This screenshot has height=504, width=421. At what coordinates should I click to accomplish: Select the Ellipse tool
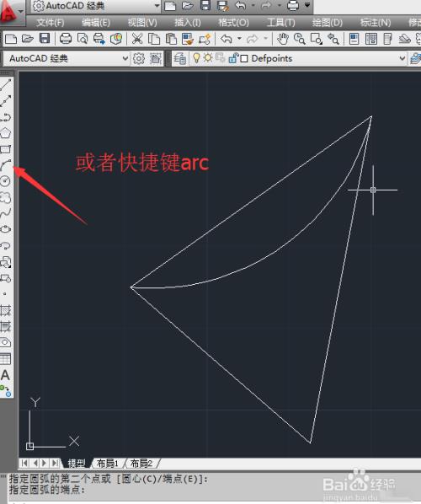[x=6, y=229]
